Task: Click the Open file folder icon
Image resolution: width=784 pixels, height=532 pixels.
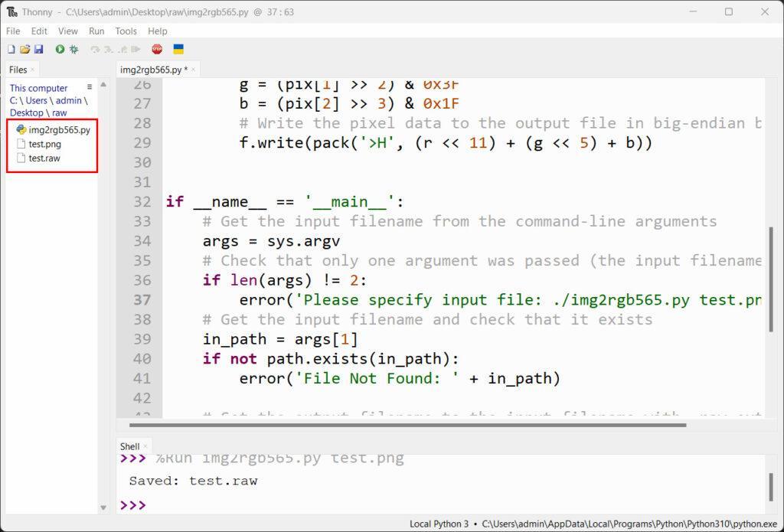Action: [x=24, y=49]
